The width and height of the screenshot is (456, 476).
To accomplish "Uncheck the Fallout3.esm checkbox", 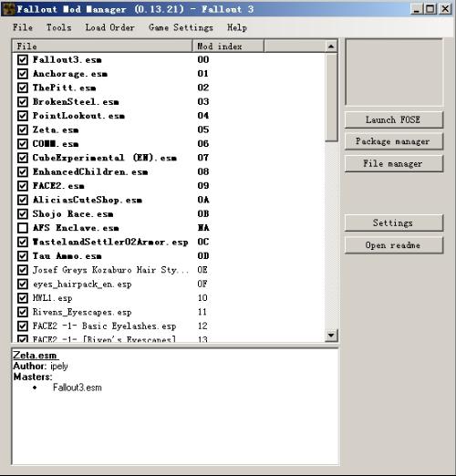I will click(x=23, y=59).
